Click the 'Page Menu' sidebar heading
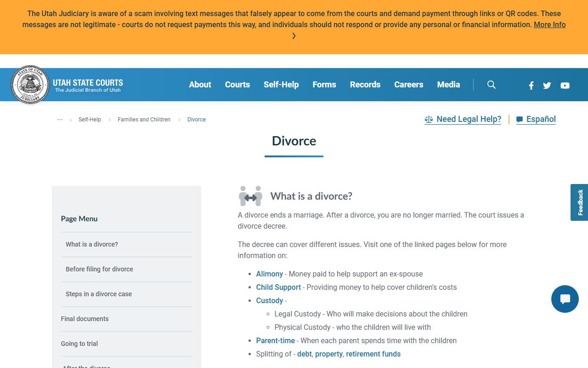The image size is (588, 368). point(79,218)
